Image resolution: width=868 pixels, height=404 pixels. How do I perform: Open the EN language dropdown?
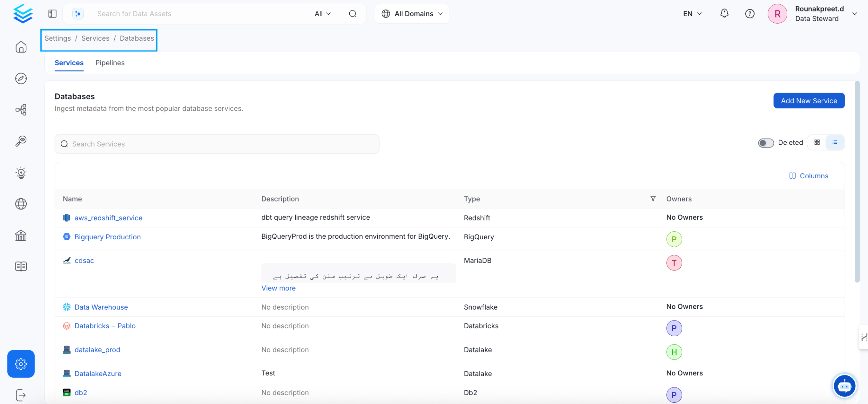click(692, 13)
